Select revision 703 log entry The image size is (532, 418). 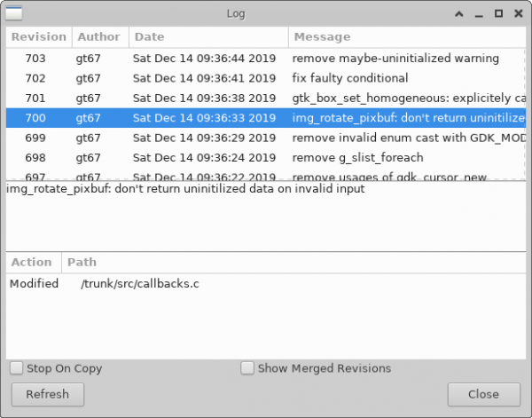coord(266,59)
